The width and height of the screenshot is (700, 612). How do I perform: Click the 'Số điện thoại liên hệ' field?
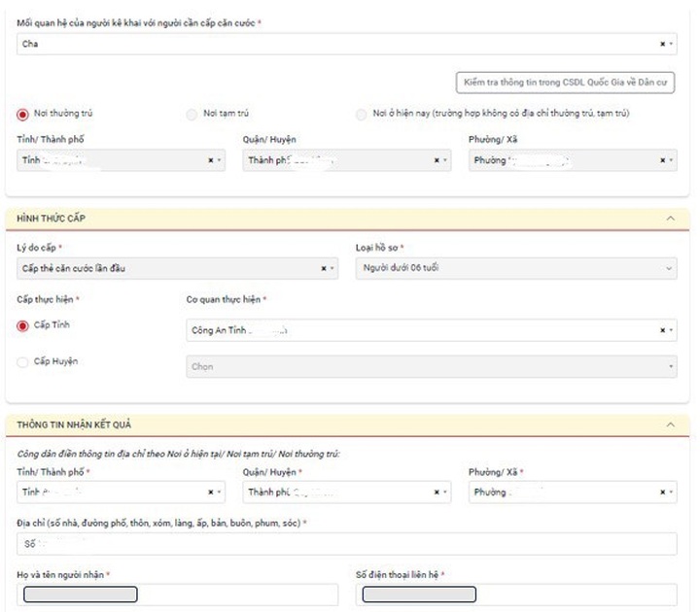[515, 594]
